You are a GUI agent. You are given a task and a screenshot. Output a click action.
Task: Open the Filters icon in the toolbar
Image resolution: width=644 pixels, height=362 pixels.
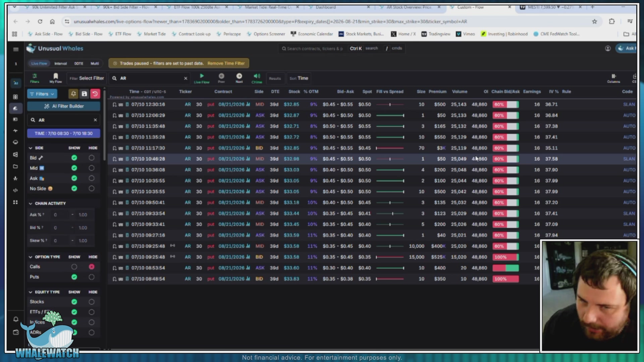coord(35,78)
